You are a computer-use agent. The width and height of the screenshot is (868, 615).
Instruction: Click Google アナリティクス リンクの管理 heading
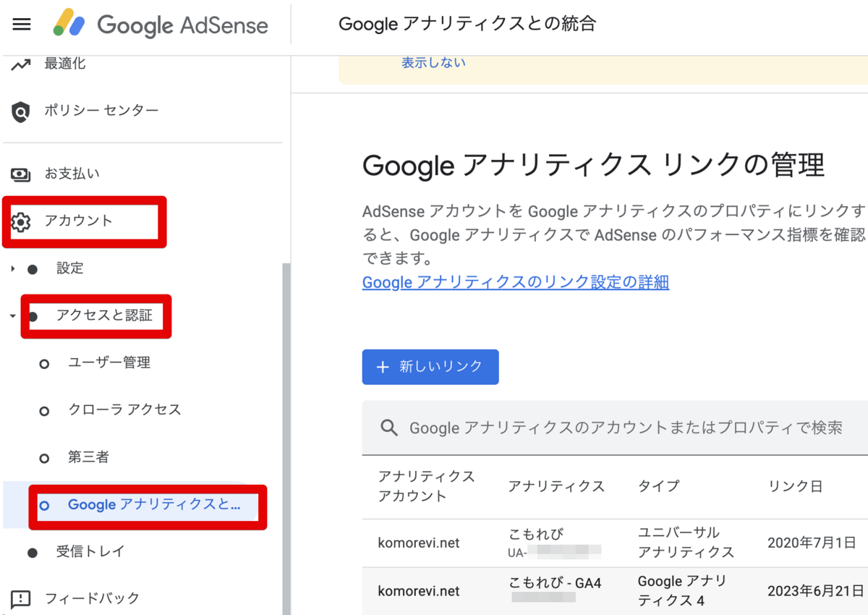coord(593,166)
